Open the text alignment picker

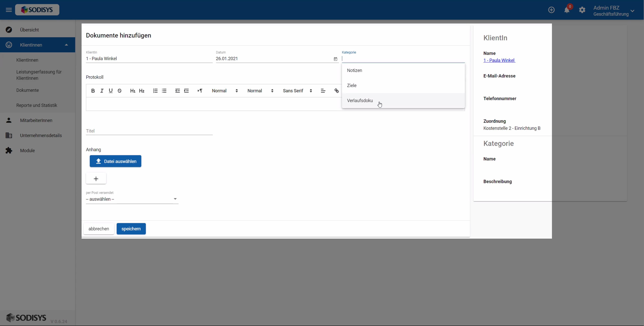click(x=323, y=91)
